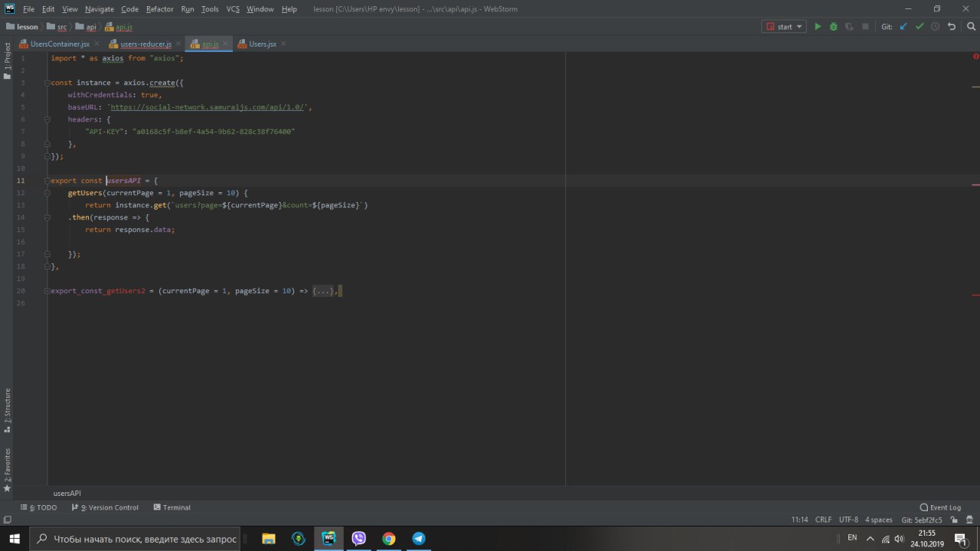
Task: Open the Terminal tool window button
Action: [171, 507]
